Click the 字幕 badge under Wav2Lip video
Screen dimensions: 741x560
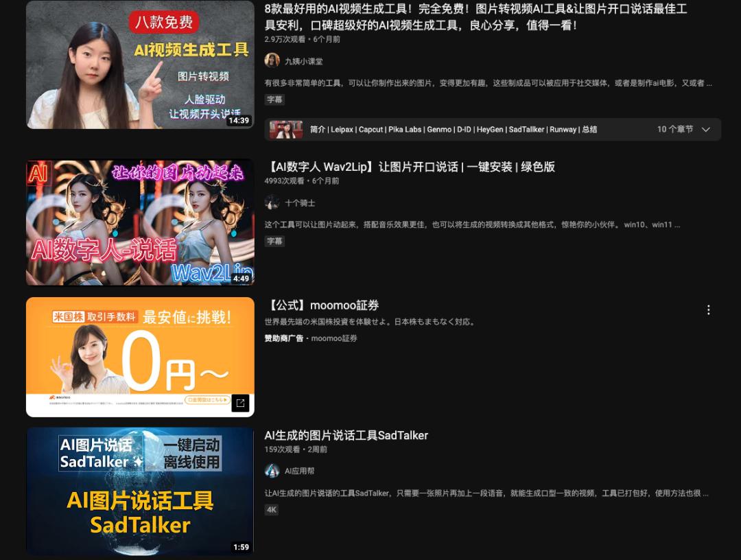[274, 242]
